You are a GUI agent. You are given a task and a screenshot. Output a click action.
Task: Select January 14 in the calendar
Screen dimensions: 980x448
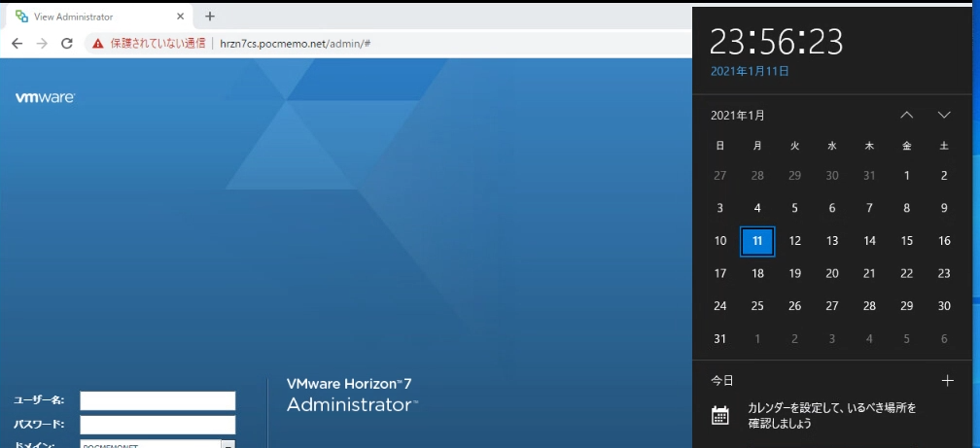(869, 241)
